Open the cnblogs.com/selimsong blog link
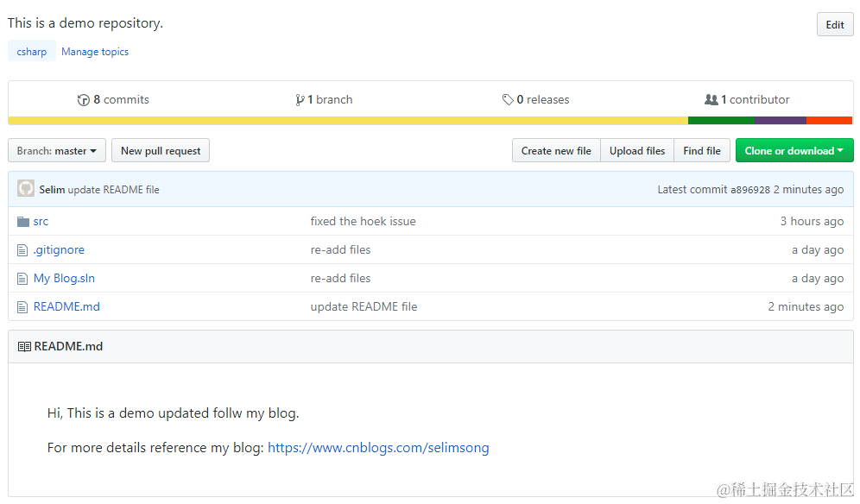The width and height of the screenshot is (860, 504). pos(378,448)
